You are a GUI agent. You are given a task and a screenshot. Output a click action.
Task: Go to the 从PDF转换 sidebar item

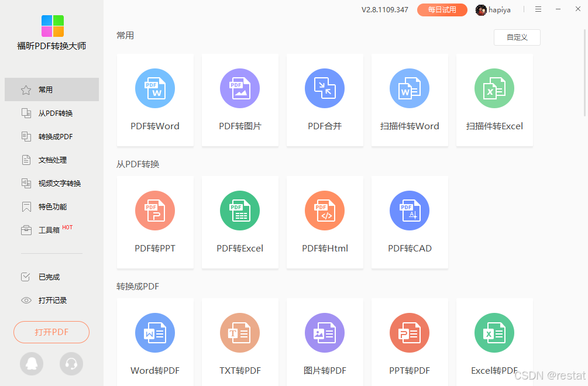[x=51, y=113]
